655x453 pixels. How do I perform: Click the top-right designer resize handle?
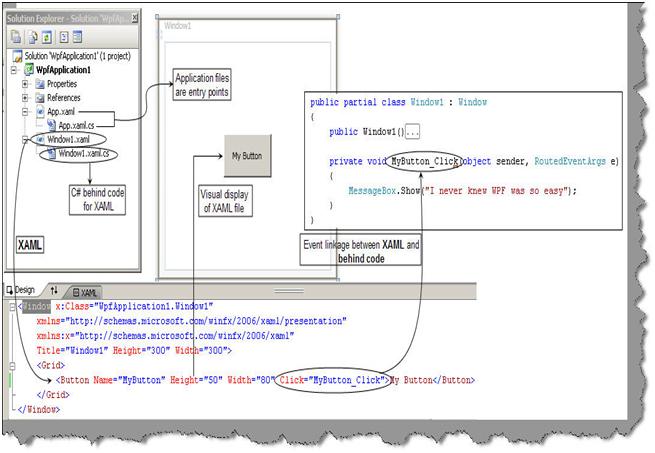coord(338,17)
